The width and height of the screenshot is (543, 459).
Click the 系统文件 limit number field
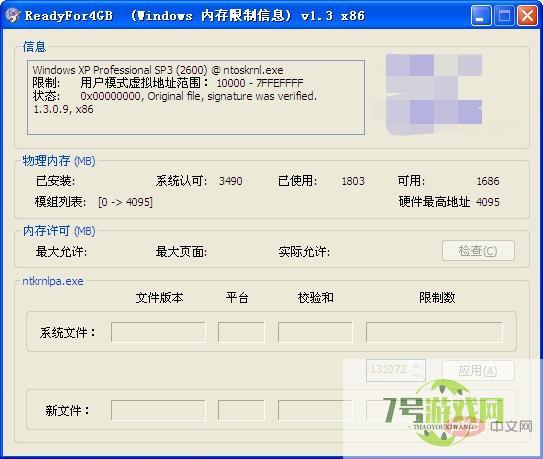[x=434, y=333]
